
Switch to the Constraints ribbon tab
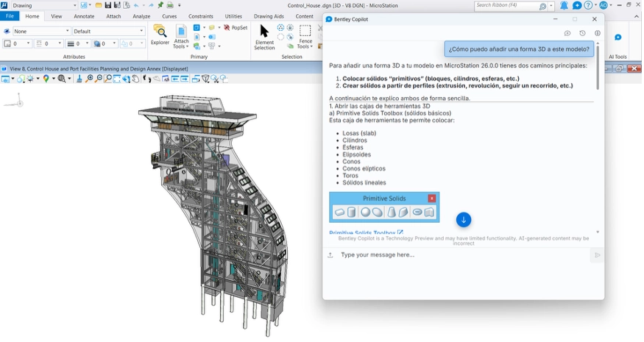[x=200, y=16]
